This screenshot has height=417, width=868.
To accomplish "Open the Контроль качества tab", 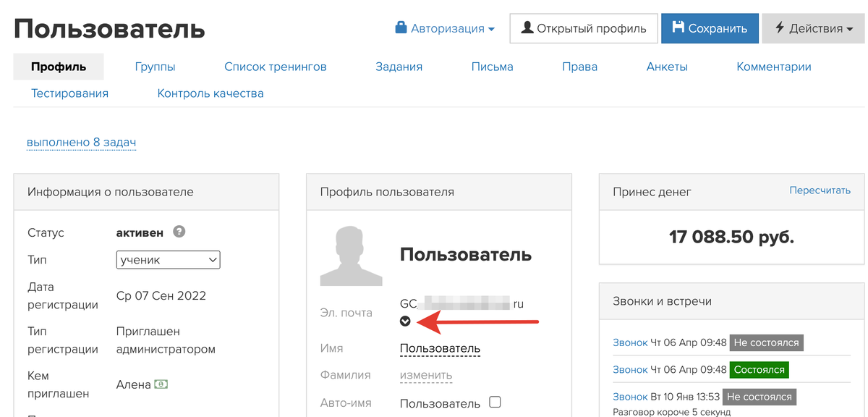I will [x=210, y=93].
